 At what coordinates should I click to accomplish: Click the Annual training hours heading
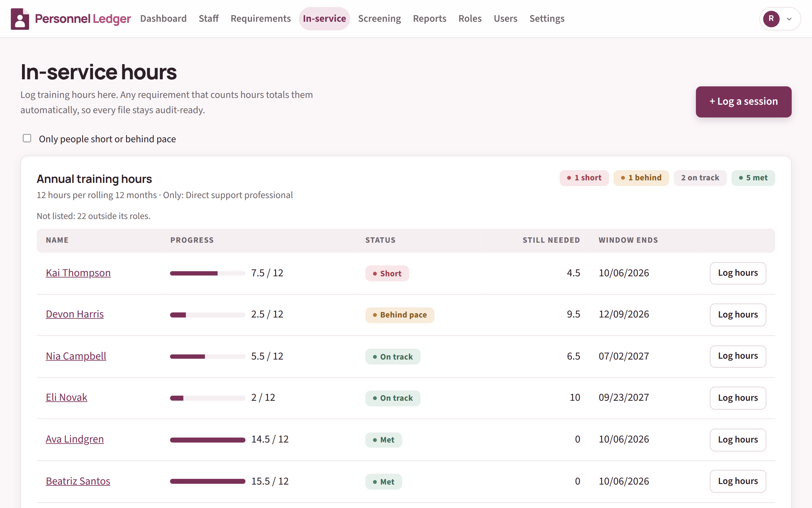point(94,179)
